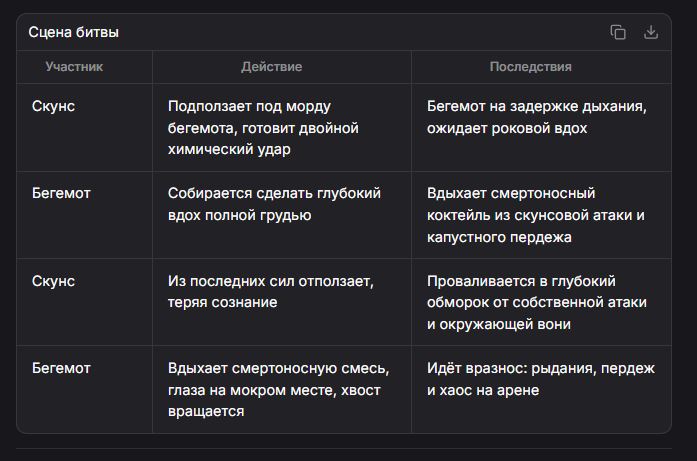Copy the Сцена битвы table
Viewport: 697px width, 461px height.
tap(618, 32)
